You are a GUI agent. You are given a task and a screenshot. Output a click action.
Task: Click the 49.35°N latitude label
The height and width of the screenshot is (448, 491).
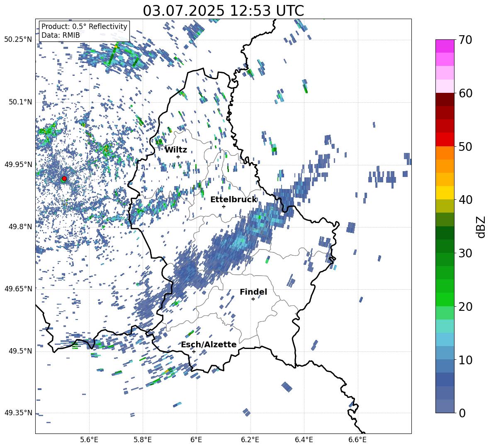pyautogui.click(x=18, y=413)
